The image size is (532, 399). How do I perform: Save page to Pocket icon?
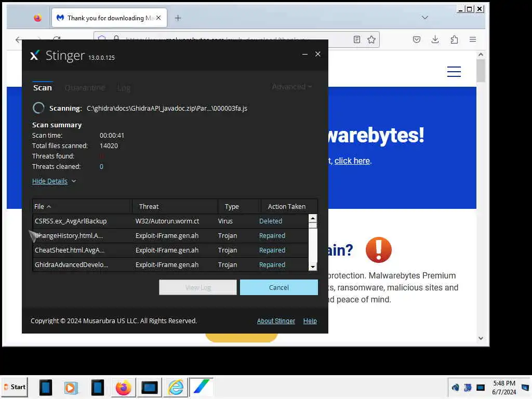pos(417,39)
